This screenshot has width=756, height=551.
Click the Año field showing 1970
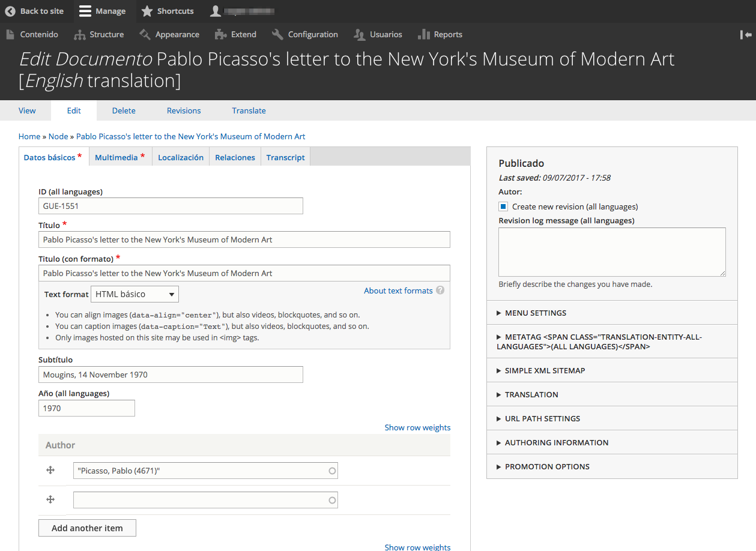(86, 408)
